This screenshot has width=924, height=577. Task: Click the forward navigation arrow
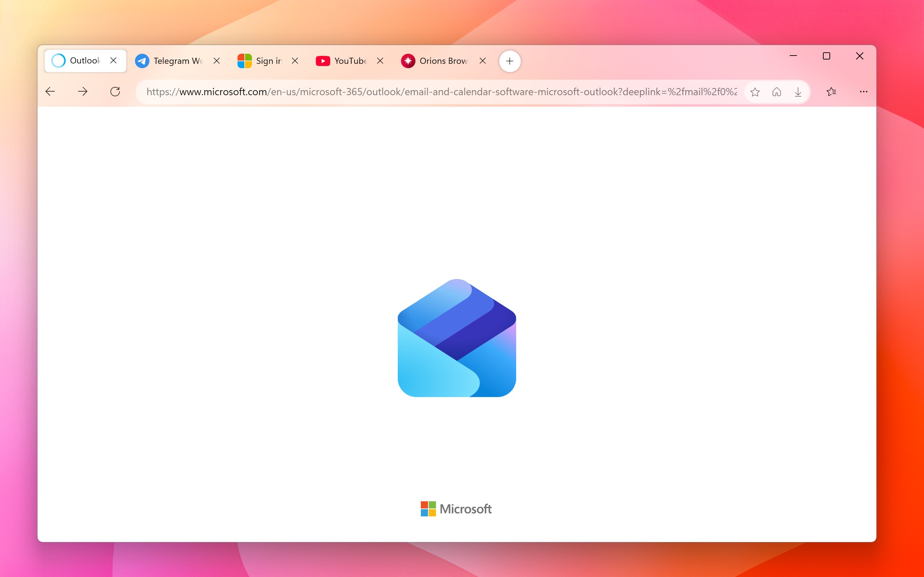pos(82,91)
